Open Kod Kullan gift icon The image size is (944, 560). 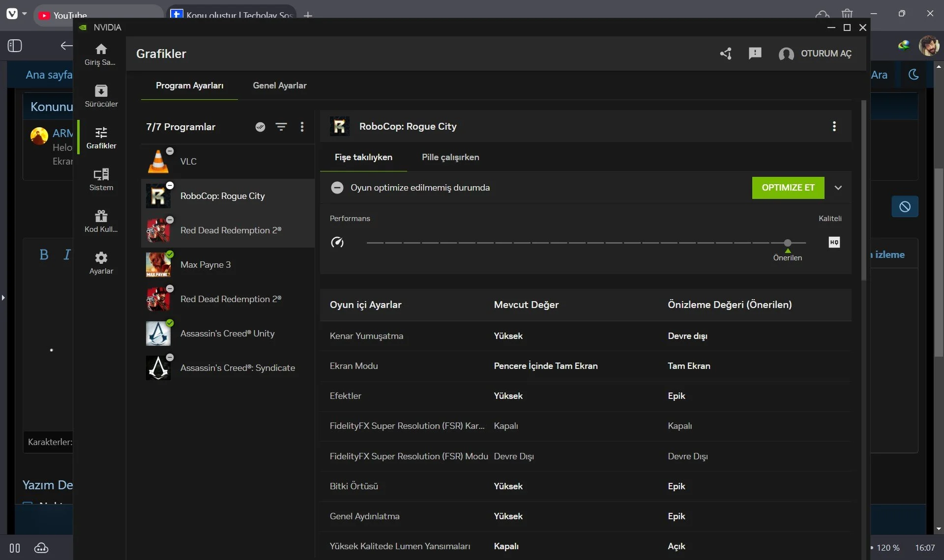tap(101, 222)
